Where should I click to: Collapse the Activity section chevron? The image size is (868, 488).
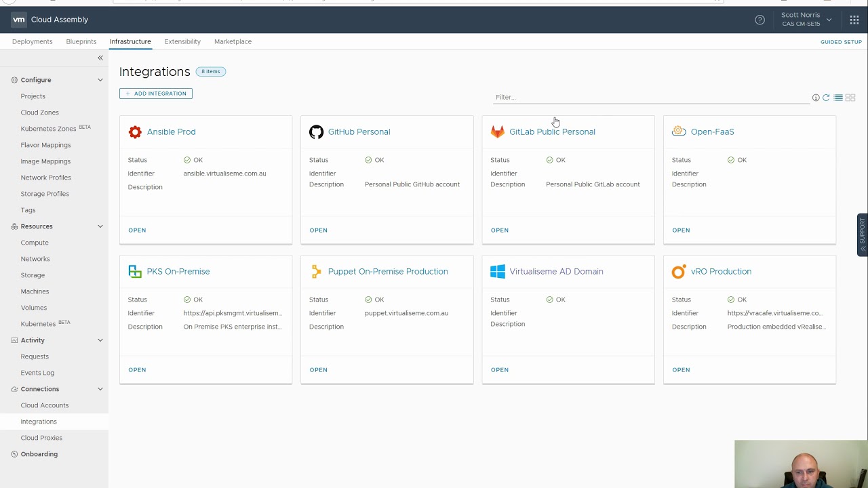tap(100, 340)
